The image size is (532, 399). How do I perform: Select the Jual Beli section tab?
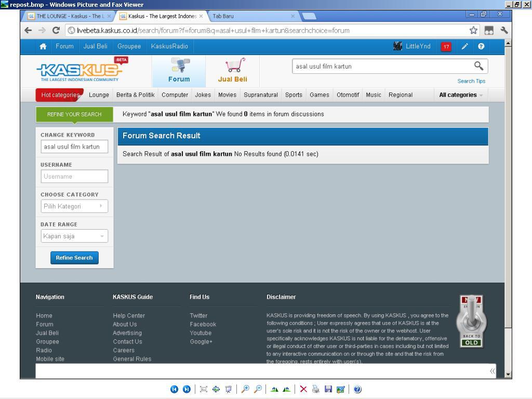coord(232,71)
